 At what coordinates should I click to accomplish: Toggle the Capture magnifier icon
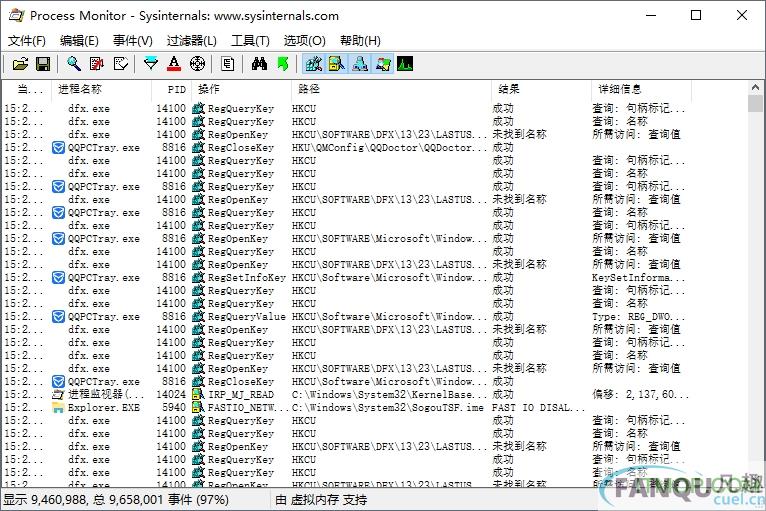[74, 64]
